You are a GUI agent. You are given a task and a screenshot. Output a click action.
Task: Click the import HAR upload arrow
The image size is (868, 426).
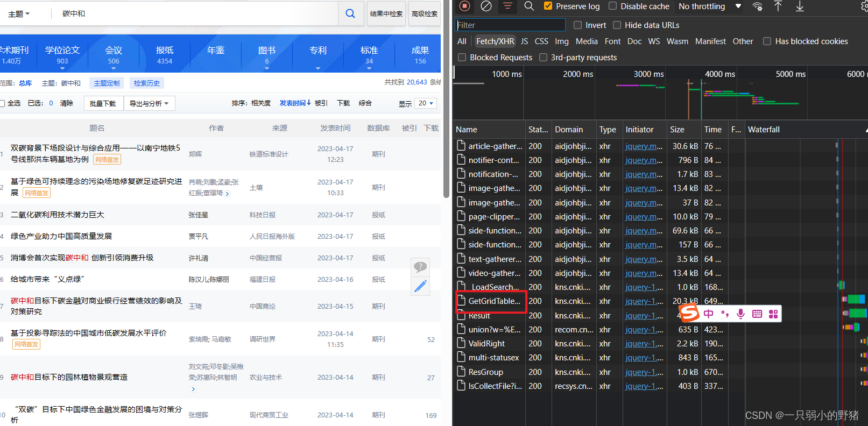point(778,6)
